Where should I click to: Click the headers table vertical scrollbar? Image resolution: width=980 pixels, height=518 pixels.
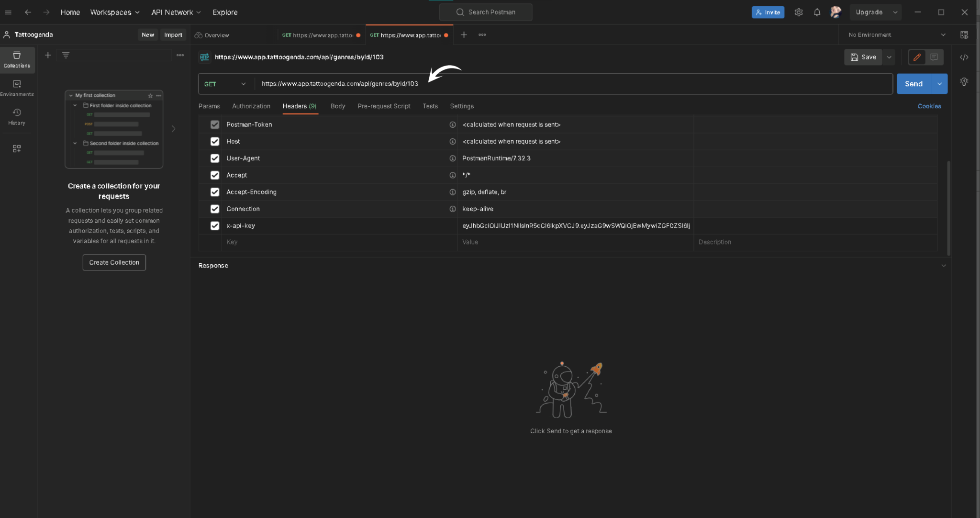coord(948,208)
